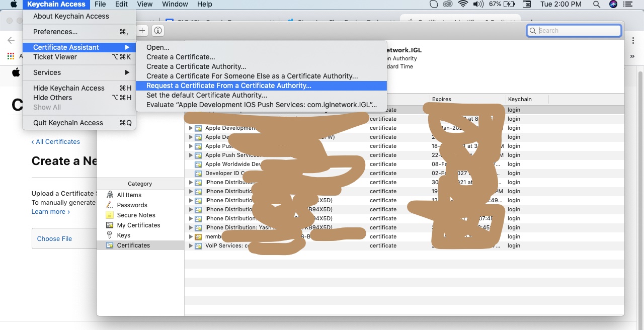Select the Developer ID certificate row
The width and height of the screenshot is (644, 330).
[405, 174]
